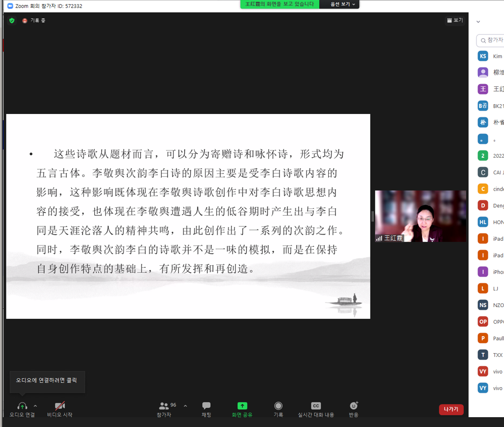Expand the audio options arrow

[35, 406]
